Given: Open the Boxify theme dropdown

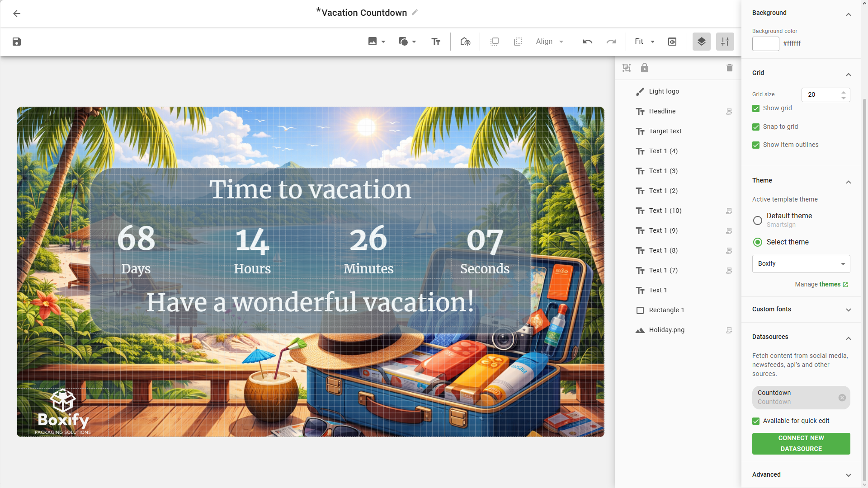Looking at the screenshot, I should (x=801, y=264).
